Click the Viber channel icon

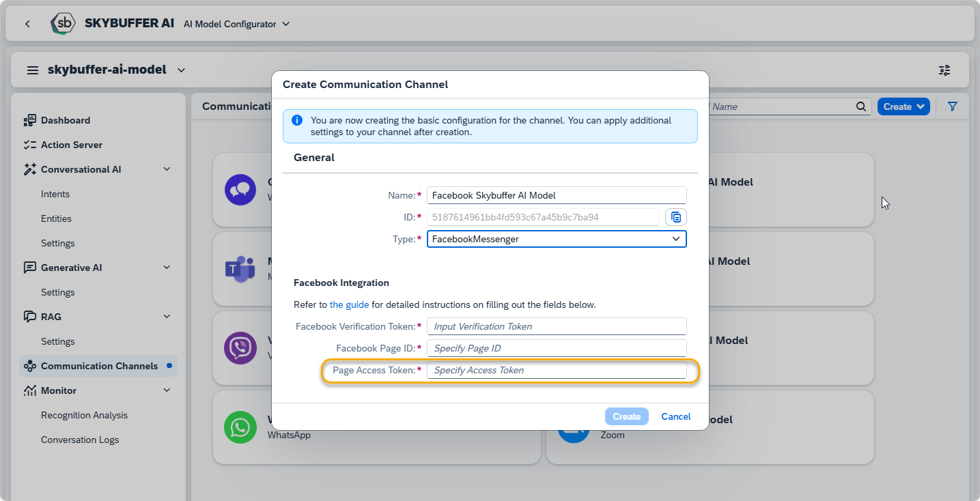tap(240, 348)
